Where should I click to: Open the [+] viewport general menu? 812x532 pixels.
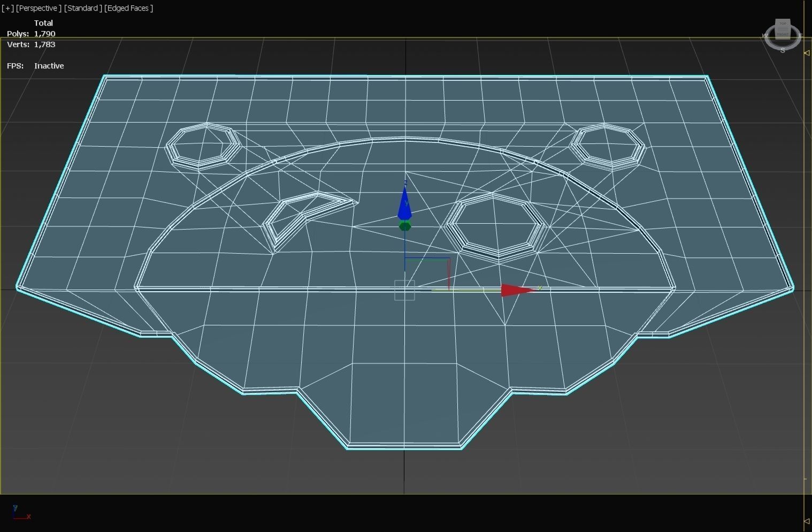(x=7, y=8)
